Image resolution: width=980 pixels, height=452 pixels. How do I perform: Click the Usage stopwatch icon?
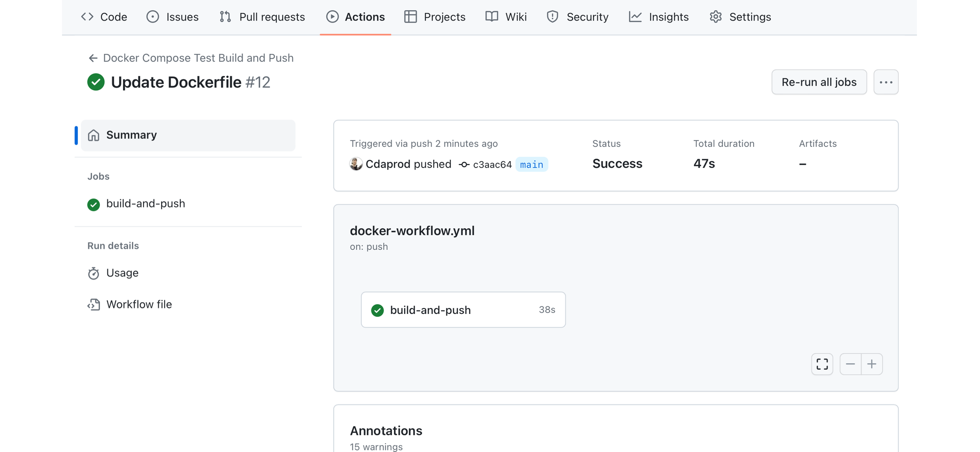point(94,273)
